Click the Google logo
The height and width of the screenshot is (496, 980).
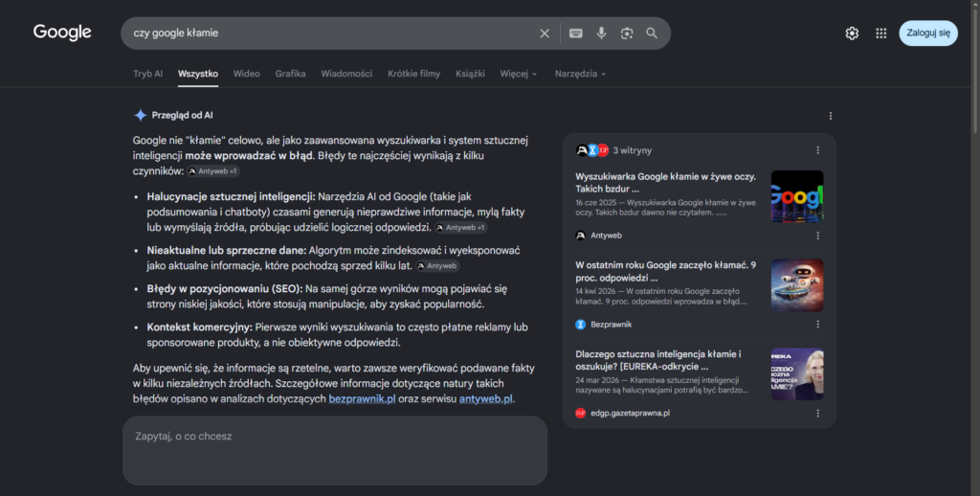(x=62, y=33)
